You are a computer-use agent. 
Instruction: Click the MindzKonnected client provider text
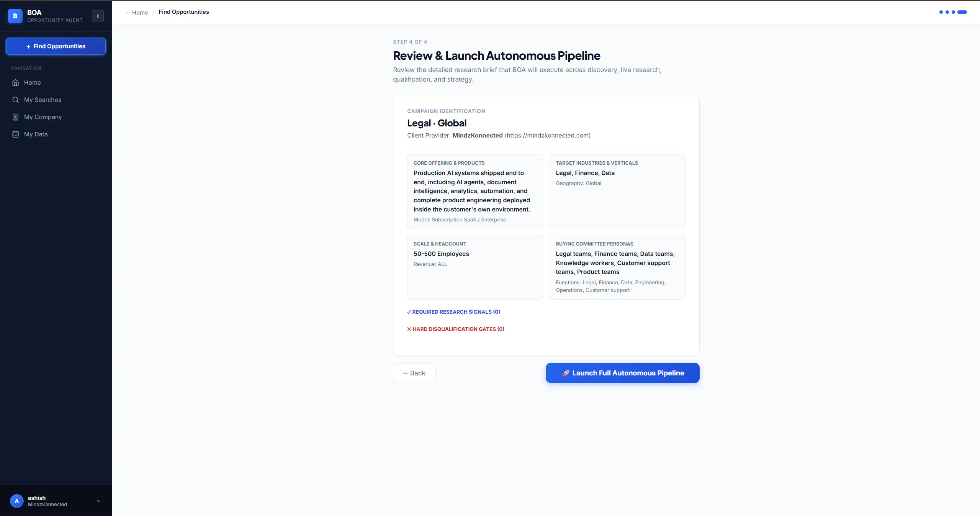coord(478,135)
